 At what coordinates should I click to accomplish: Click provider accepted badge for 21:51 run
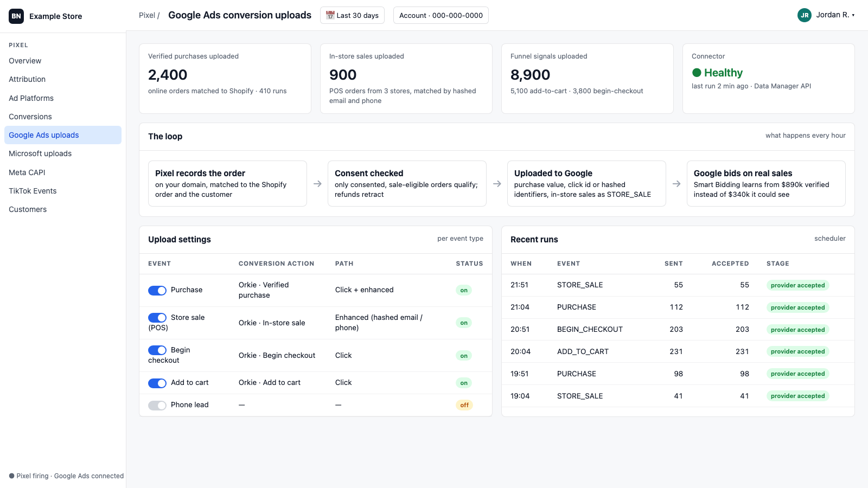point(797,285)
